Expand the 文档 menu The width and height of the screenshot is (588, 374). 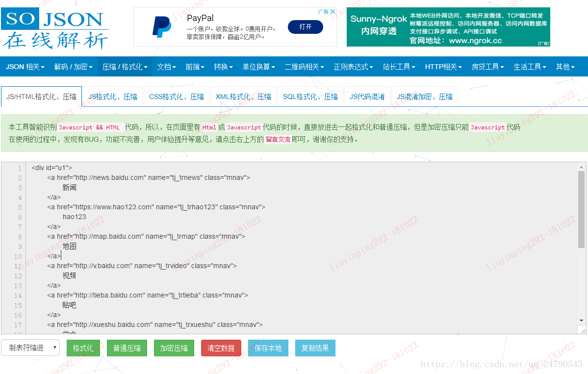(167, 67)
